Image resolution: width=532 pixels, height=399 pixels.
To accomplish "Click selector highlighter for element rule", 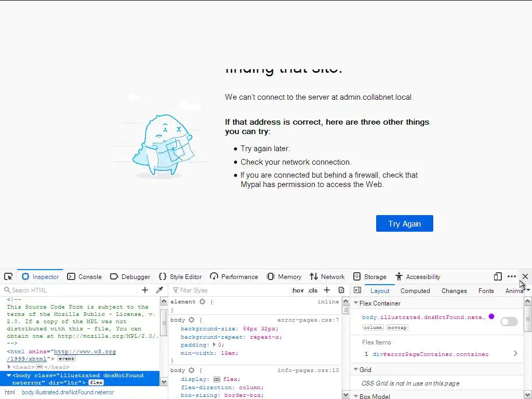I will 203,301.
